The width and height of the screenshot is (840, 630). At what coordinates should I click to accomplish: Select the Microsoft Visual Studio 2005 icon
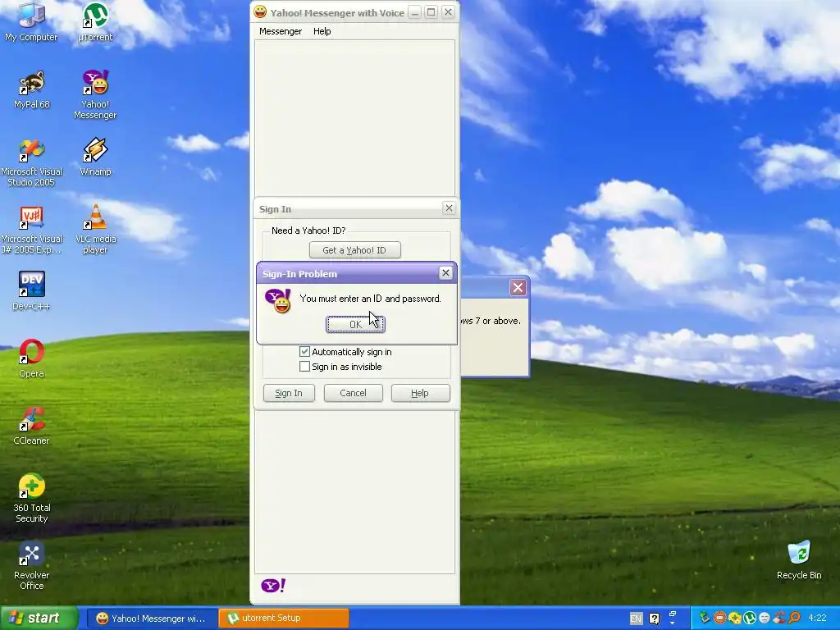click(x=32, y=162)
